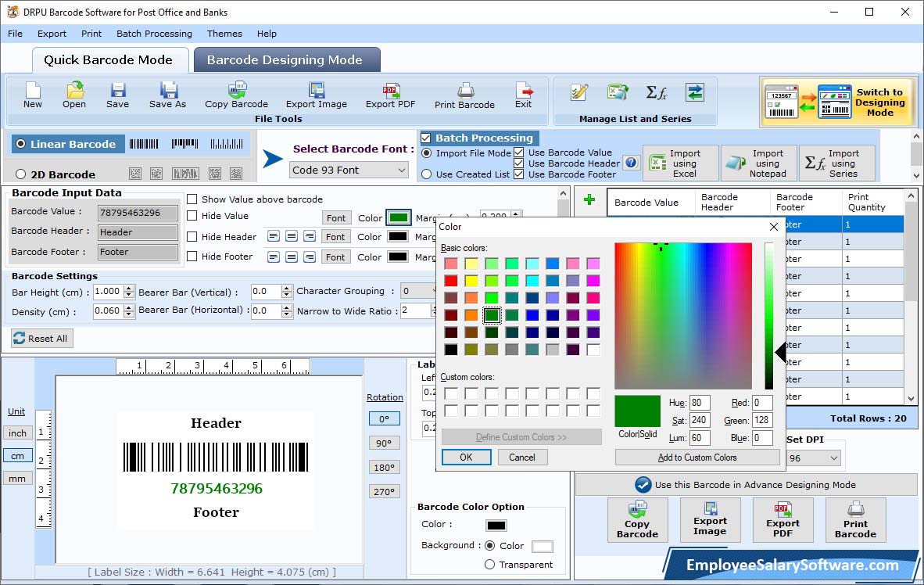Click the Excel list icon in Manage List

point(618,92)
